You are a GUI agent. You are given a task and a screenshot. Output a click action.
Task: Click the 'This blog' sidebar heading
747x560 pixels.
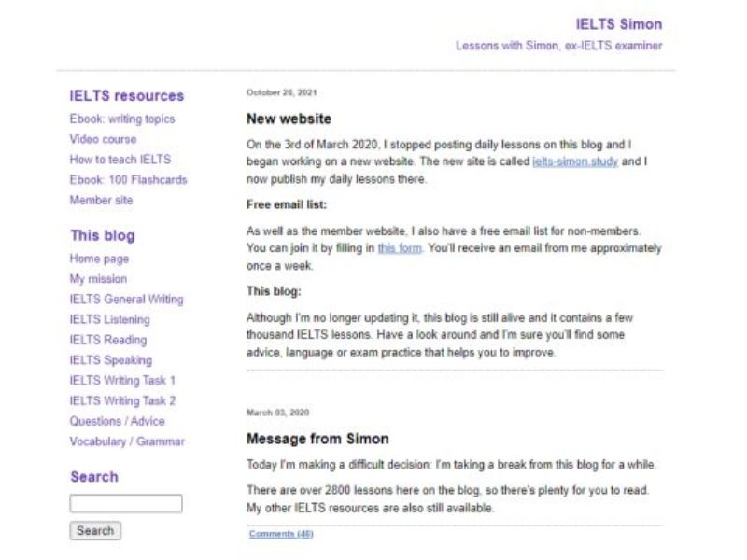coord(103,236)
